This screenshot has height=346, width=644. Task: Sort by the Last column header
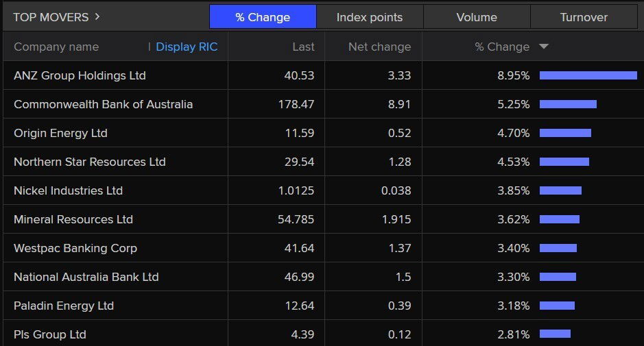[x=302, y=47]
